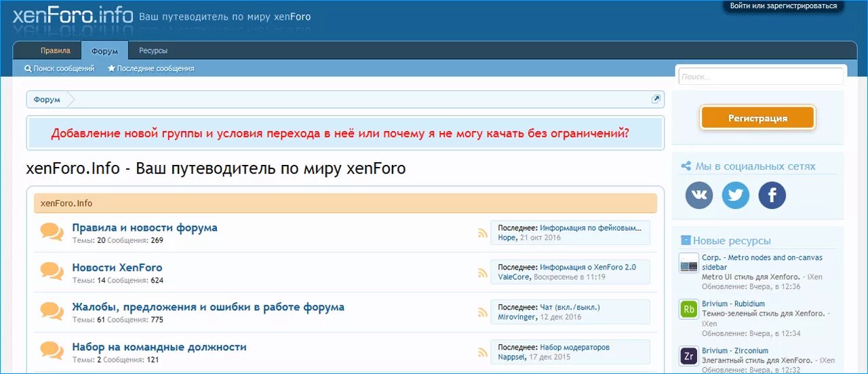
Task: Collapse the Новые ресурсы sidebar block
Action: (x=686, y=240)
